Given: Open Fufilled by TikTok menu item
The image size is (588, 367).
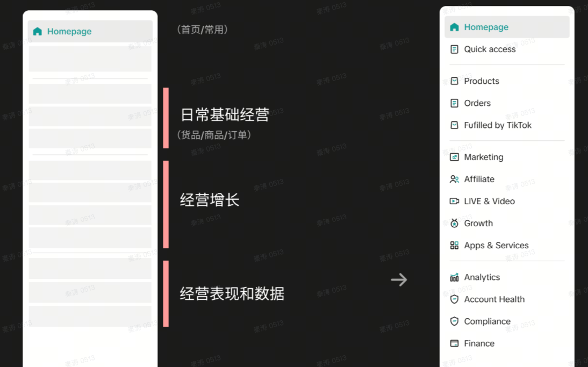Looking at the screenshot, I should click(x=497, y=125).
